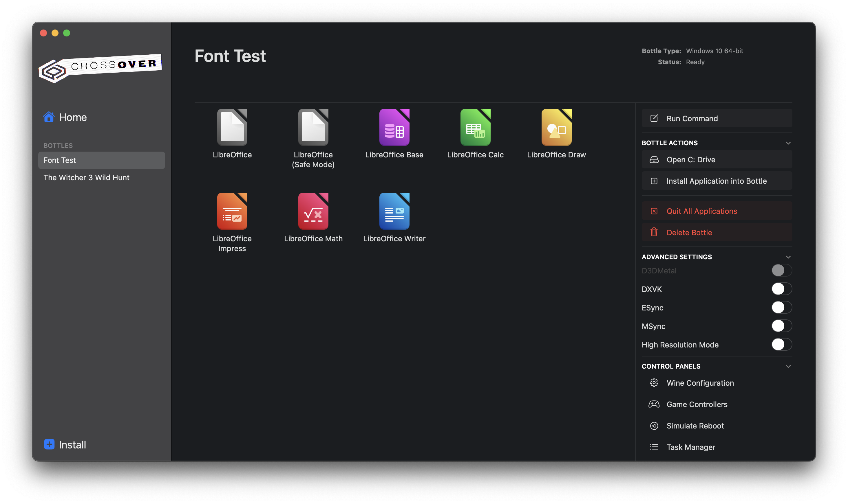Enable the DXVK toggle
The height and width of the screenshot is (504, 848).
[781, 289]
